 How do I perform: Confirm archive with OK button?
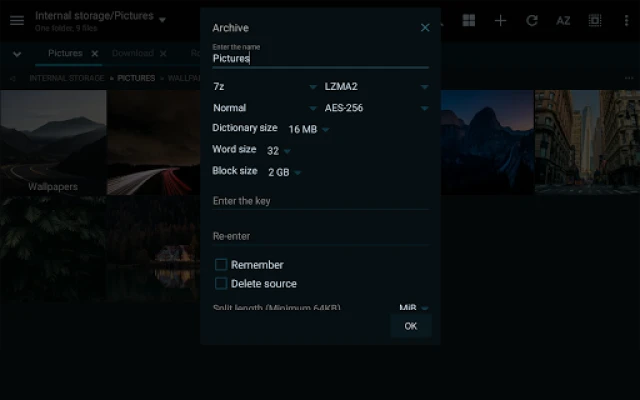tap(411, 326)
